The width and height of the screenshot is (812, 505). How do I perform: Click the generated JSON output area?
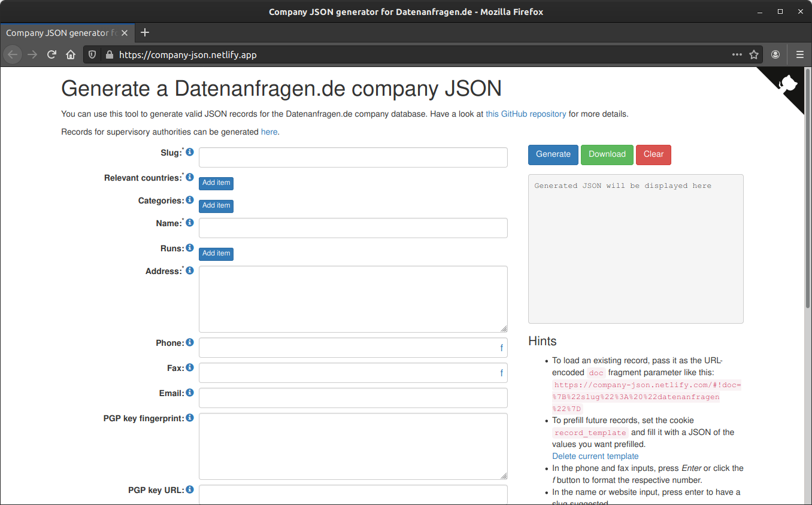pos(636,249)
